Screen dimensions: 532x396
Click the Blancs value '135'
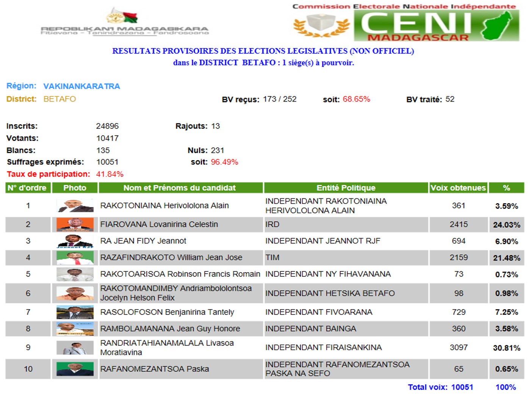pyautogui.click(x=103, y=150)
